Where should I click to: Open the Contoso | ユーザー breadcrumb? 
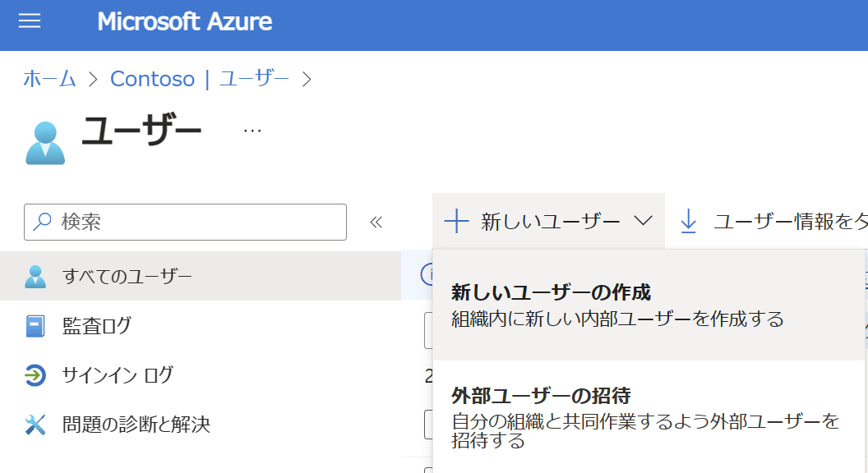[x=199, y=79]
